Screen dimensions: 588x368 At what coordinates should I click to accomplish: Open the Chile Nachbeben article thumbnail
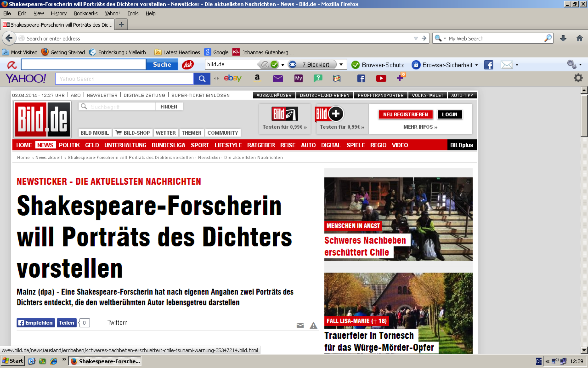398,219
